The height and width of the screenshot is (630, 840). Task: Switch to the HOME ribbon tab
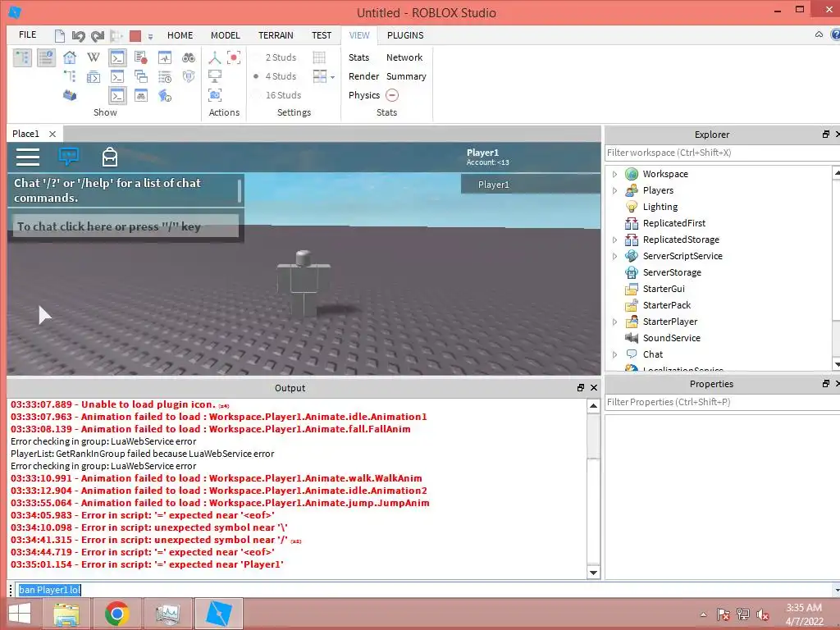tap(180, 35)
